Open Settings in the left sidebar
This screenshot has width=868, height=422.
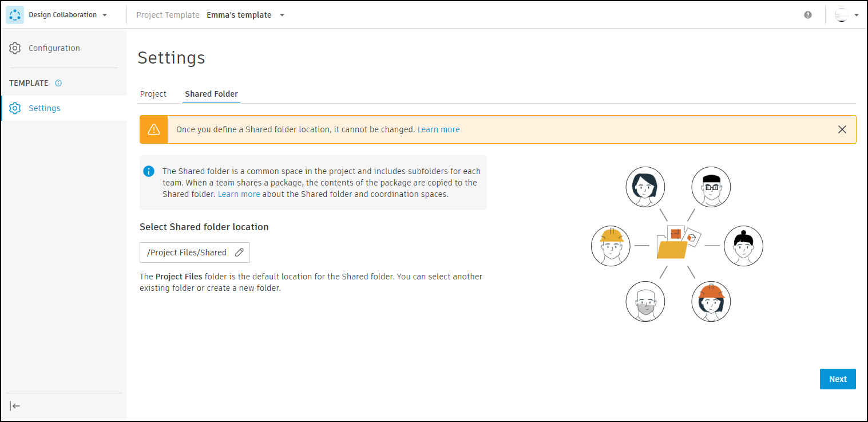pyautogui.click(x=45, y=108)
